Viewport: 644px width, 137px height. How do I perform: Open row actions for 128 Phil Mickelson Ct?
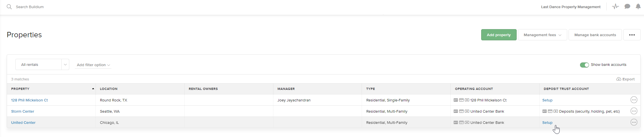pos(634,100)
